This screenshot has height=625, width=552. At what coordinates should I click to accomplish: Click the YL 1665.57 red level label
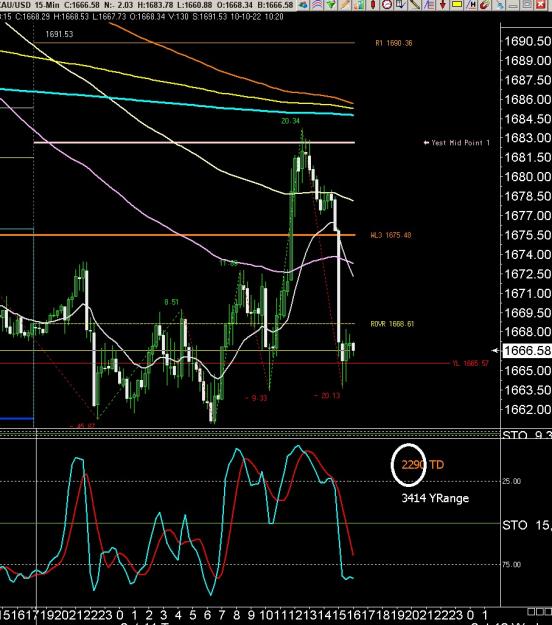click(470, 363)
